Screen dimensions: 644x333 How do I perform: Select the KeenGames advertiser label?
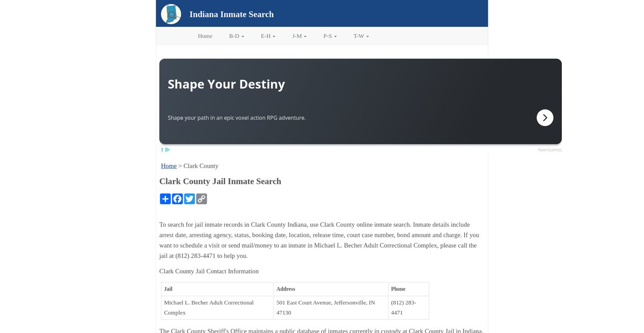coord(550,150)
